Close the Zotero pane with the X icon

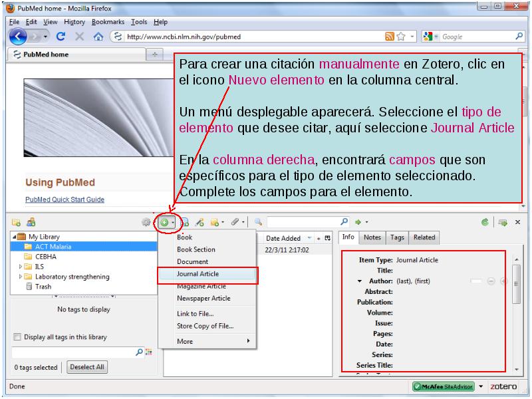518,222
